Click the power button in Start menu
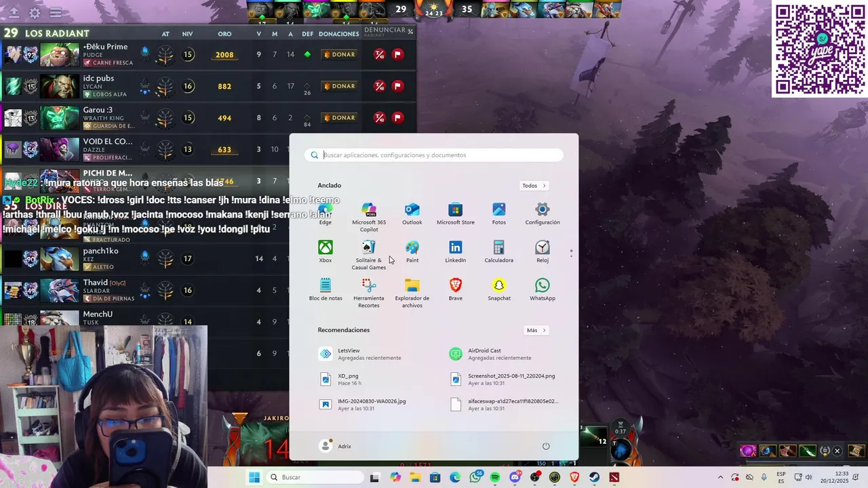 (x=546, y=446)
